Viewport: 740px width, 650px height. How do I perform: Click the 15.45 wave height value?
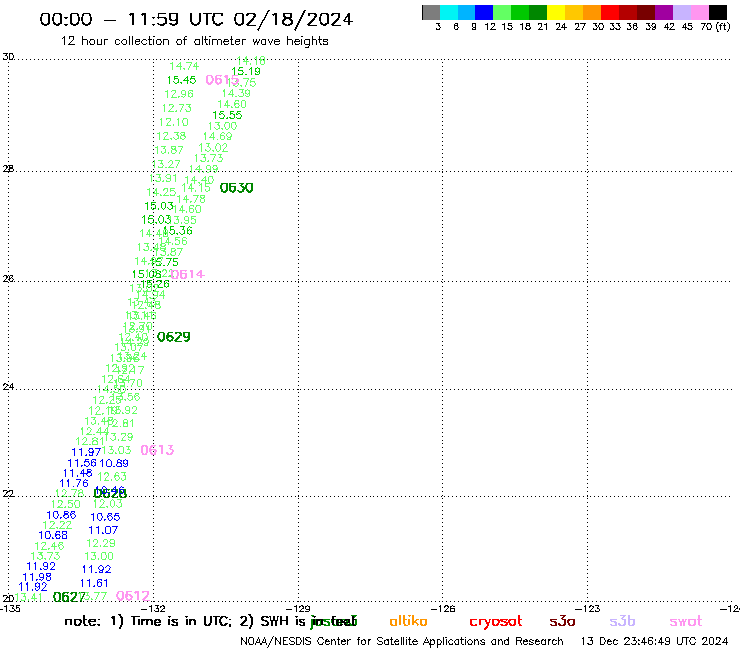[x=181, y=80]
